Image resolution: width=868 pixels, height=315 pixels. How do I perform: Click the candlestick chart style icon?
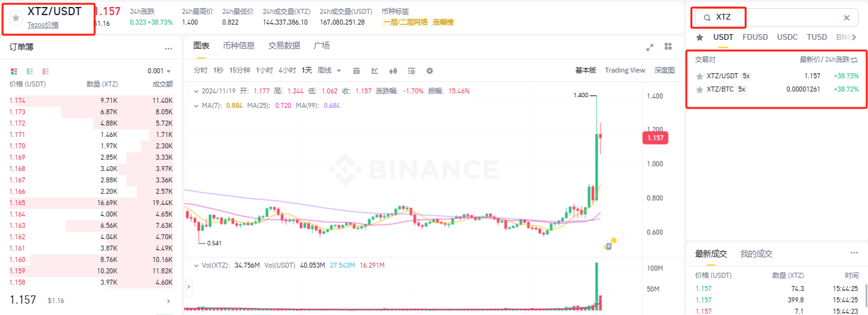(x=393, y=71)
